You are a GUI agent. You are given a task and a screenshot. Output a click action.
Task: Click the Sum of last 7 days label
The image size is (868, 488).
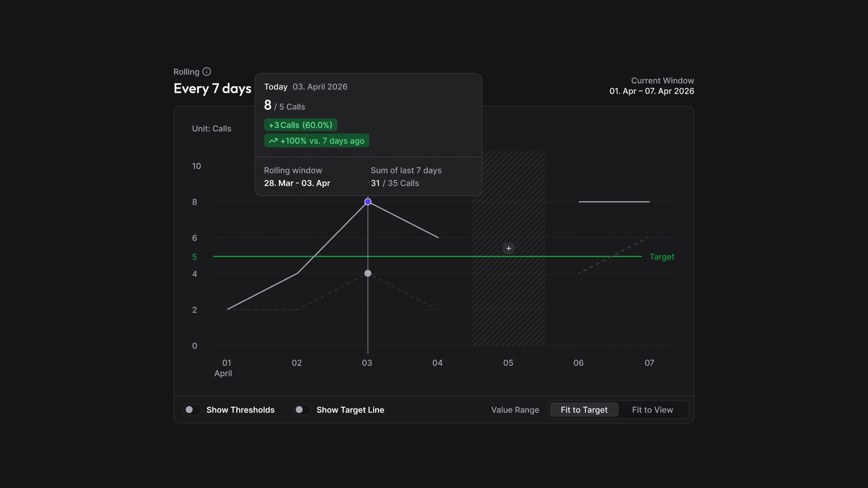click(x=406, y=171)
